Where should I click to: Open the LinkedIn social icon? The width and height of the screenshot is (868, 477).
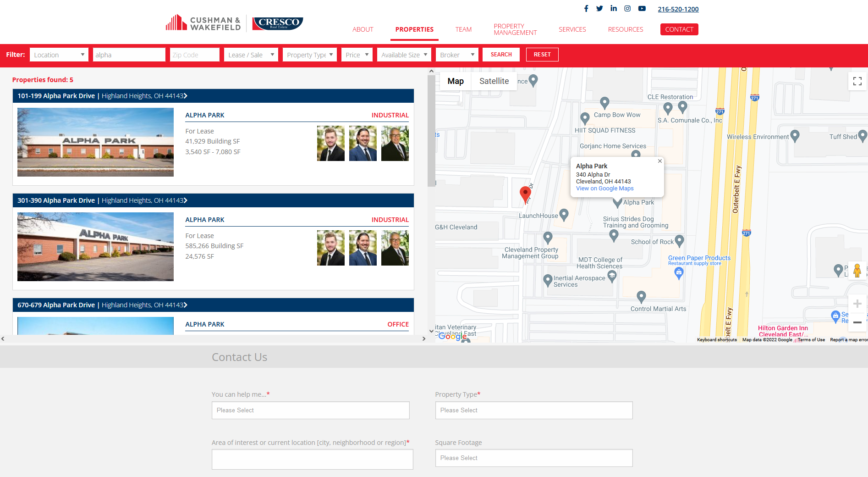coord(614,8)
